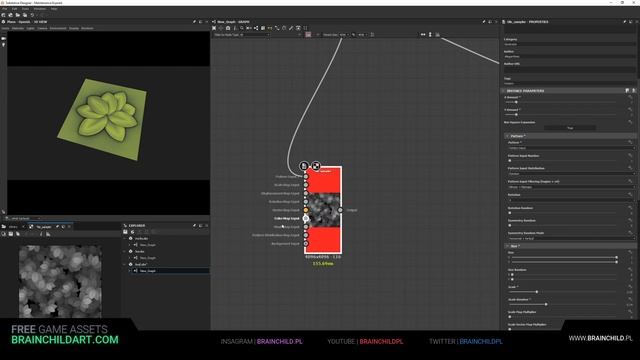Expand the highlighted New_Graph item in Explorer
Screen dimensions: 640x360
tap(130, 271)
